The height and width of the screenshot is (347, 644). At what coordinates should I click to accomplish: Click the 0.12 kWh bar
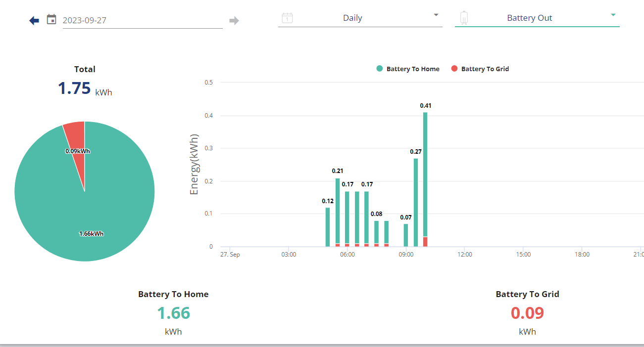(x=328, y=227)
